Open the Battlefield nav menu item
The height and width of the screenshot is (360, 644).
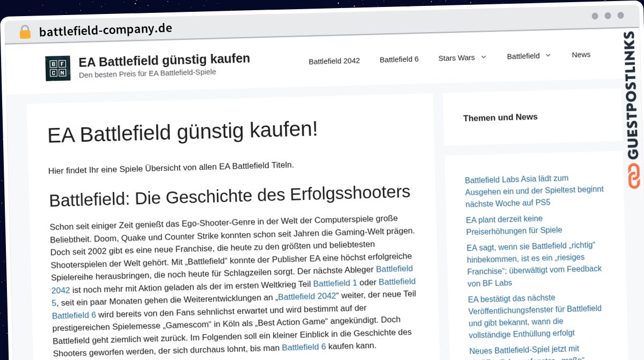523,56
